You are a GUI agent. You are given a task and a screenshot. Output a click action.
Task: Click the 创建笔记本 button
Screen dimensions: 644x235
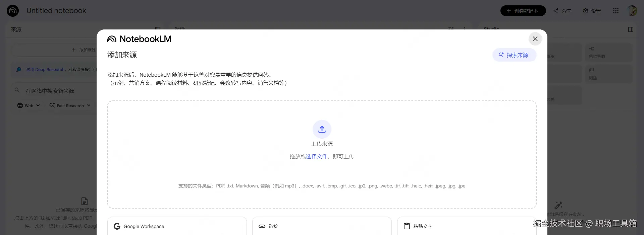pyautogui.click(x=523, y=11)
